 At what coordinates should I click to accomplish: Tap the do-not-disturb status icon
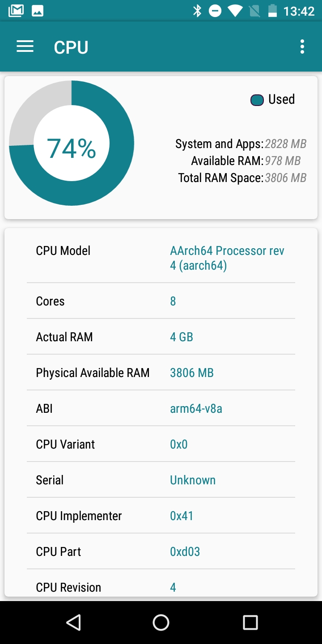pos(215,11)
